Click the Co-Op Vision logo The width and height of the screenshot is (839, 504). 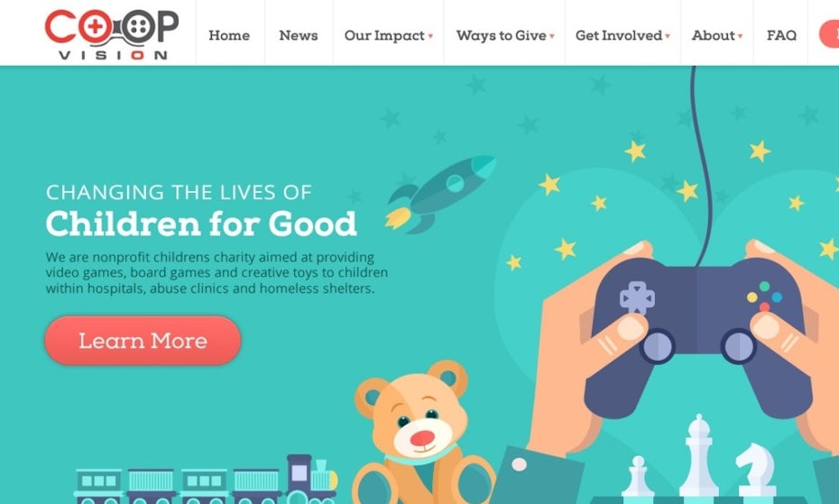coord(112,34)
